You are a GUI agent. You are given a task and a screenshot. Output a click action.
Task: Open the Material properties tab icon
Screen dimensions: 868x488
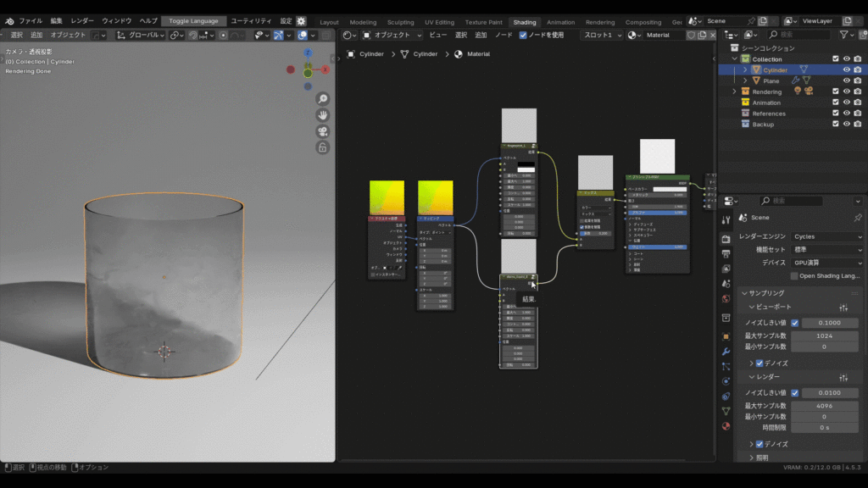point(726,426)
